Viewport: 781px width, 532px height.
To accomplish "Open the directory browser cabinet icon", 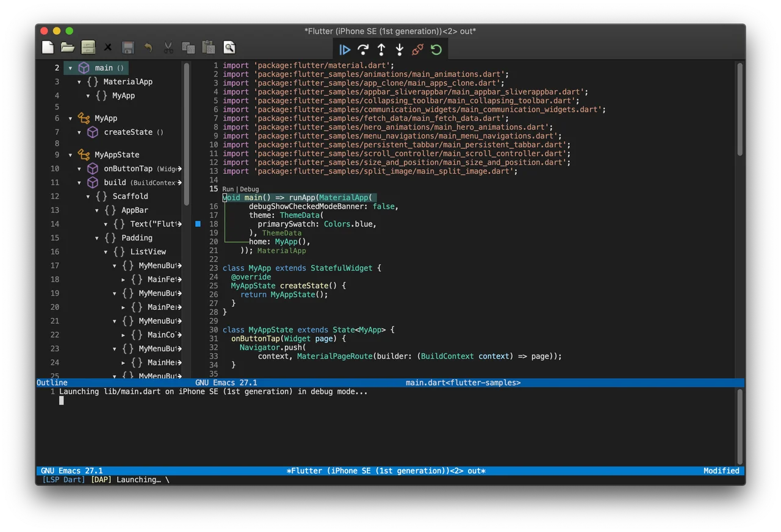I will (x=88, y=47).
